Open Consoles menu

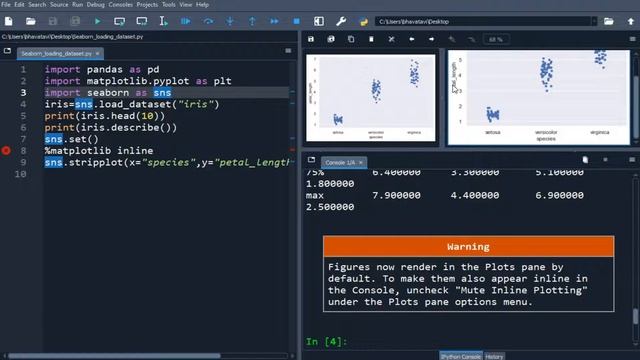pyautogui.click(x=120, y=4)
